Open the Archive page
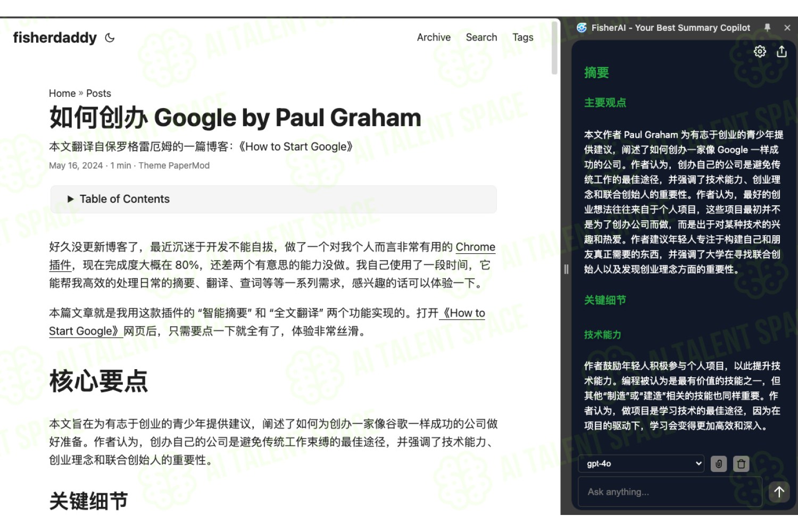 pyautogui.click(x=434, y=37)
